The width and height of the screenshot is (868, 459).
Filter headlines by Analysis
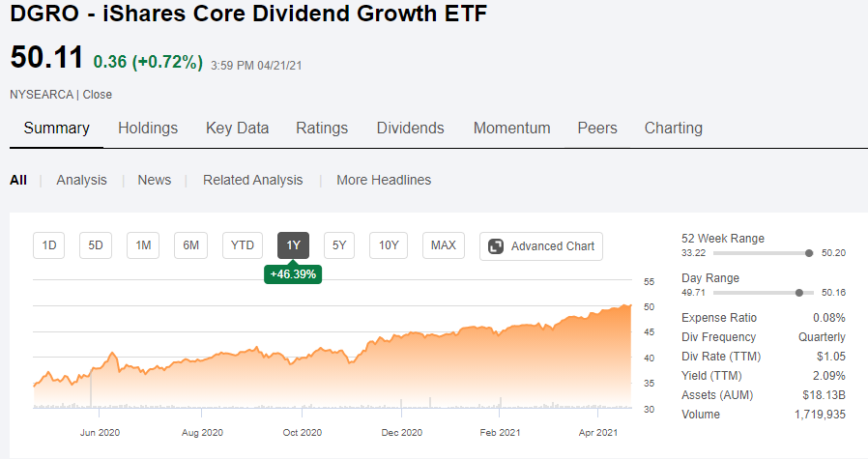(x=81, y=180)
